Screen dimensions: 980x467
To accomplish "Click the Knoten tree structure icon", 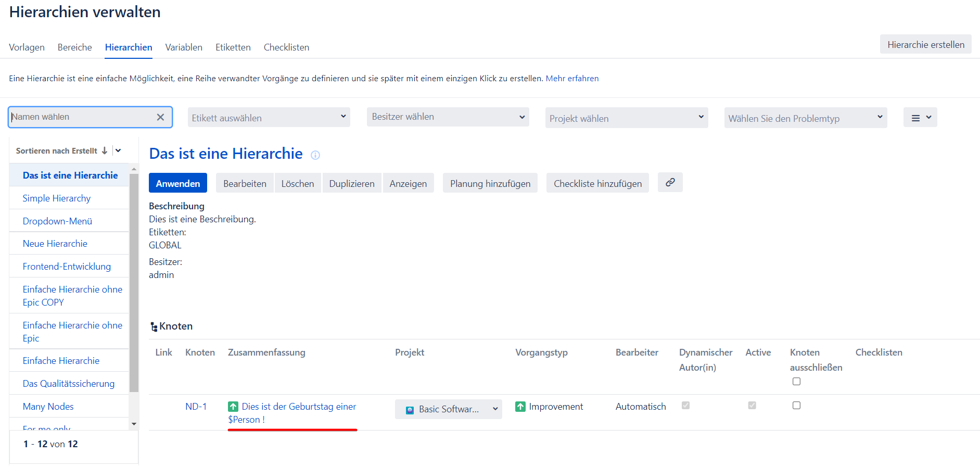I will click(154, 327).
